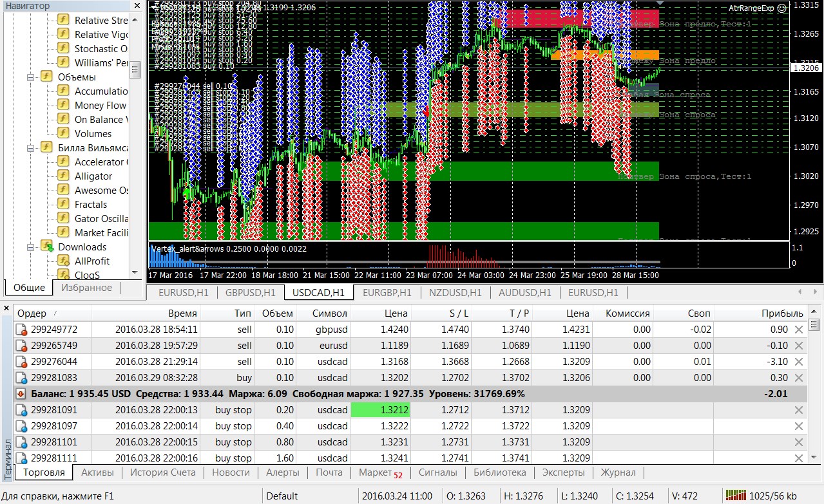Close the eurusd sell order 299265749
This screenshot has height=504, width=824.
click(x=799, y=346)
